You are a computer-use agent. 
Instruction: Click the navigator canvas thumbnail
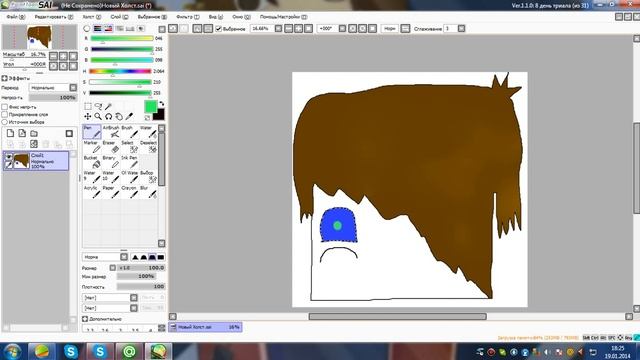(x=40, y=37)
